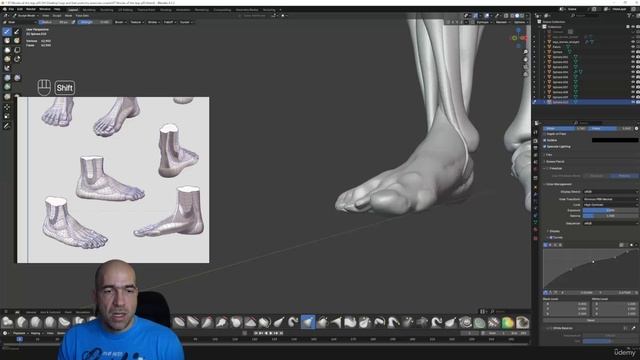The image size is (640, 360).
Task: Click the Annotate tool in left toolbar
Action: [x=7, y=126]
